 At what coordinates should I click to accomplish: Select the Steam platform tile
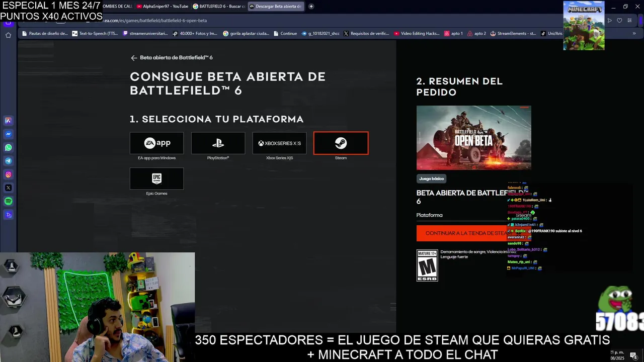[x=341, y=143]
